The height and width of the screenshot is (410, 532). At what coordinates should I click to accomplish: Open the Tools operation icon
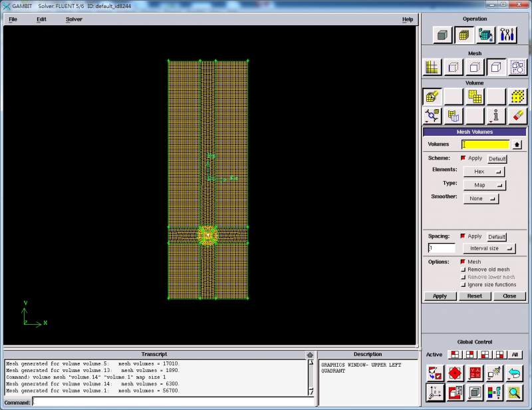(x=507, y=35)
